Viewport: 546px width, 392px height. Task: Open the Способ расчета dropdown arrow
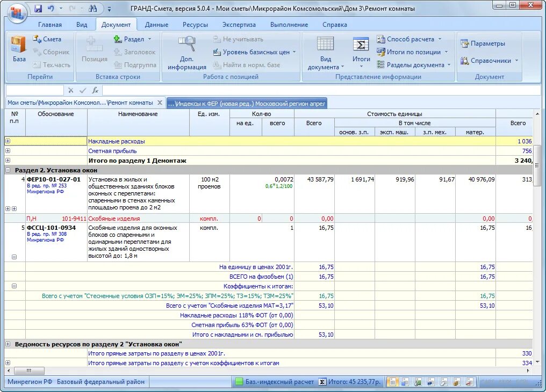coord(440,39)
